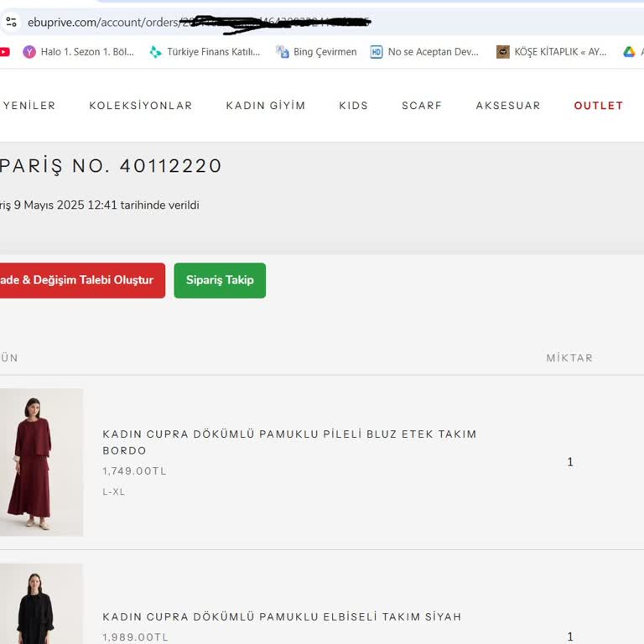Click the 1,989.00TL price text

pyautogui.click(x=136, y=637)
